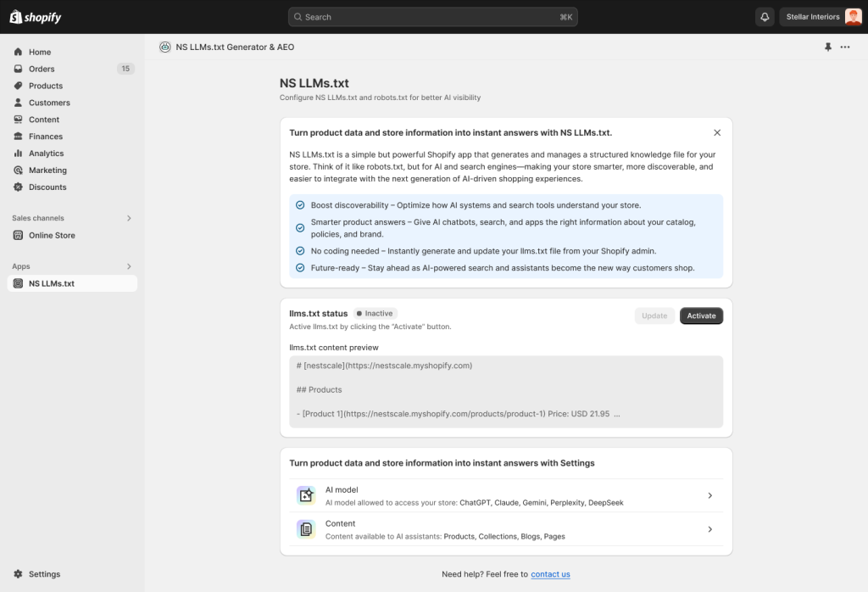The image size is (868, 592).
Task: Pin the NS LLMs.txt Generator app
Action: [828, 47]
